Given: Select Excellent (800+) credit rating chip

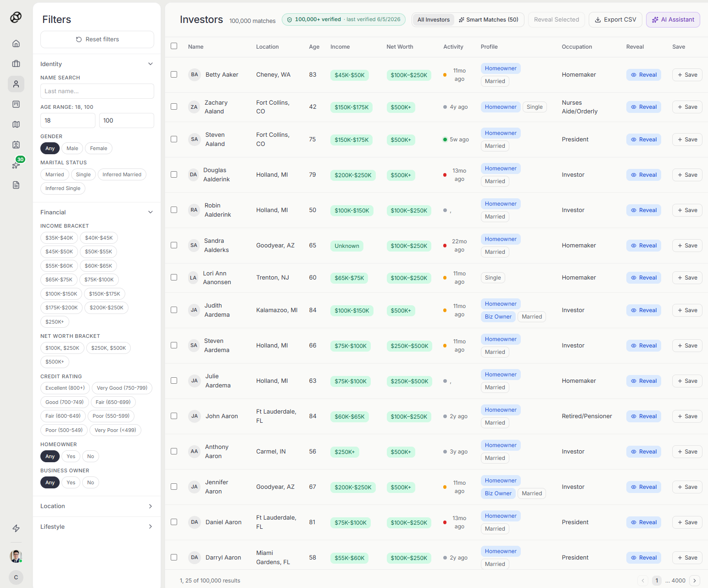Looking at the screenshot, I should click(x=65, y=388).
